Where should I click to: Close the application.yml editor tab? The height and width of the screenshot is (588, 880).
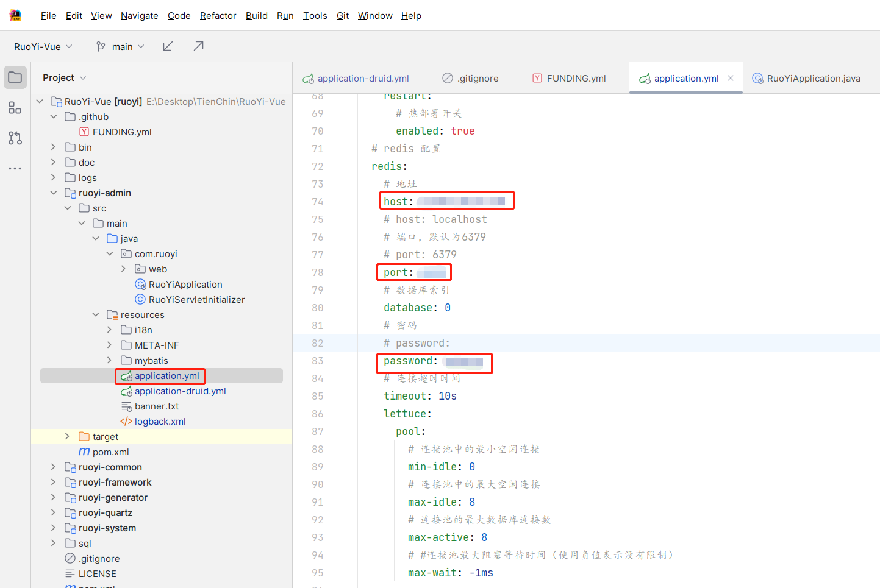731,78
